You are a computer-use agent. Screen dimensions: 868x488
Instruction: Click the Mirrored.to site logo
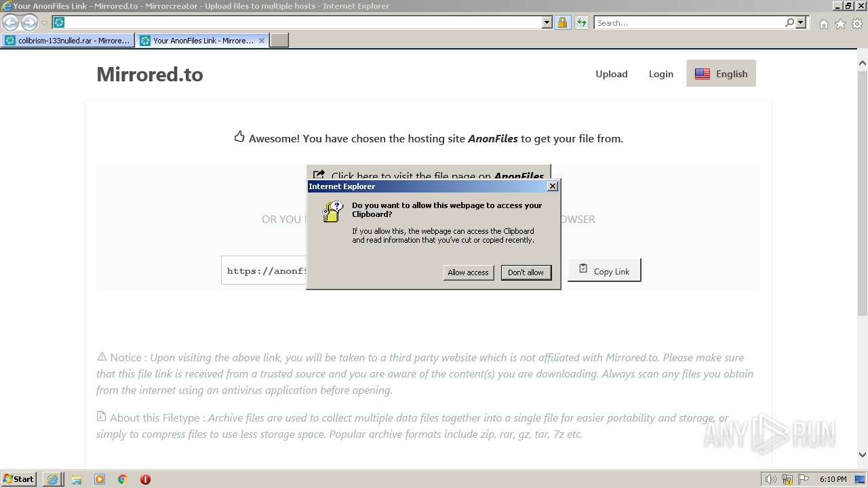[150, 74]
